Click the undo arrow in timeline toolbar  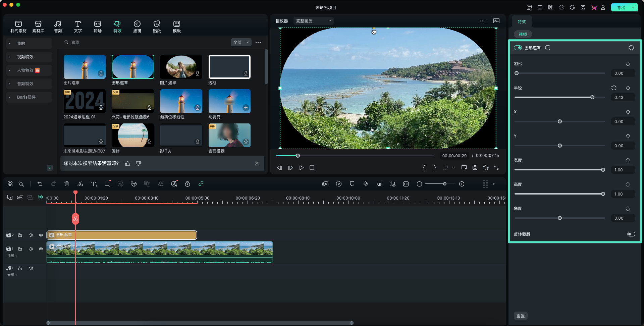click(40, 184)
